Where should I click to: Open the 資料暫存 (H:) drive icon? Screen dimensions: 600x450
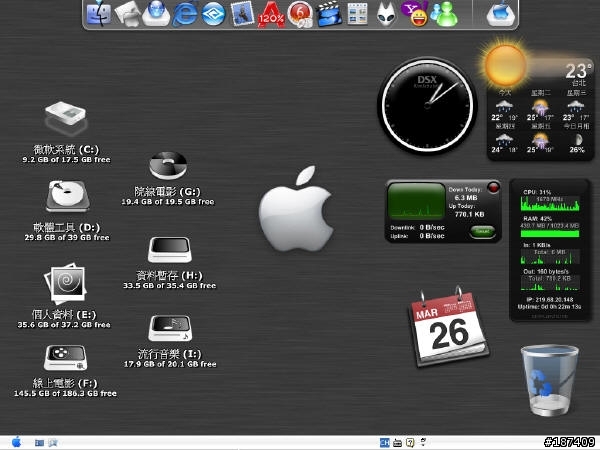(x=170, y=249)
